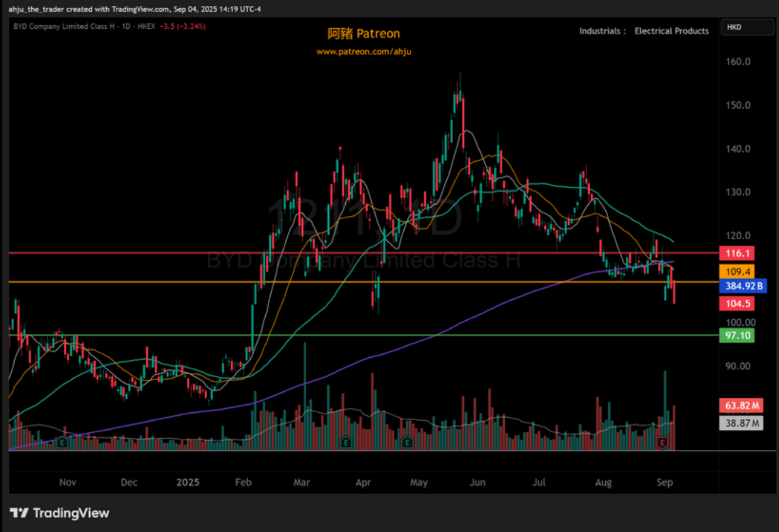Screen dimensions: 779x532
Task: Click the earnings marker in late March
Action: point(346,442)
